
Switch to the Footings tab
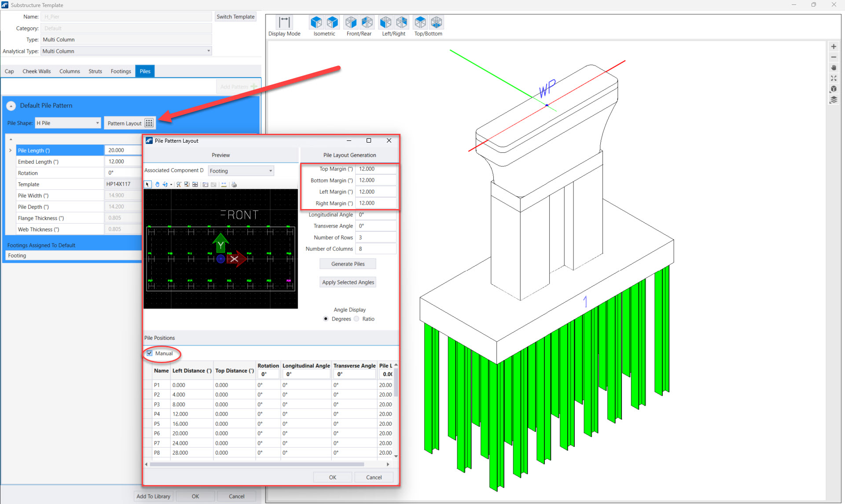(121, 71)
